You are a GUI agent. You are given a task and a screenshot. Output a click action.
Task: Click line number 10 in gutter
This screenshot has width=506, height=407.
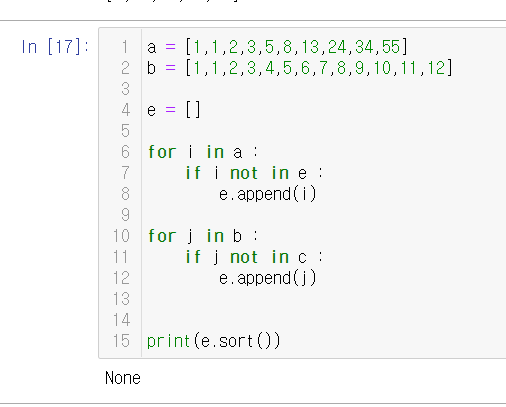(x=121, y=236)
